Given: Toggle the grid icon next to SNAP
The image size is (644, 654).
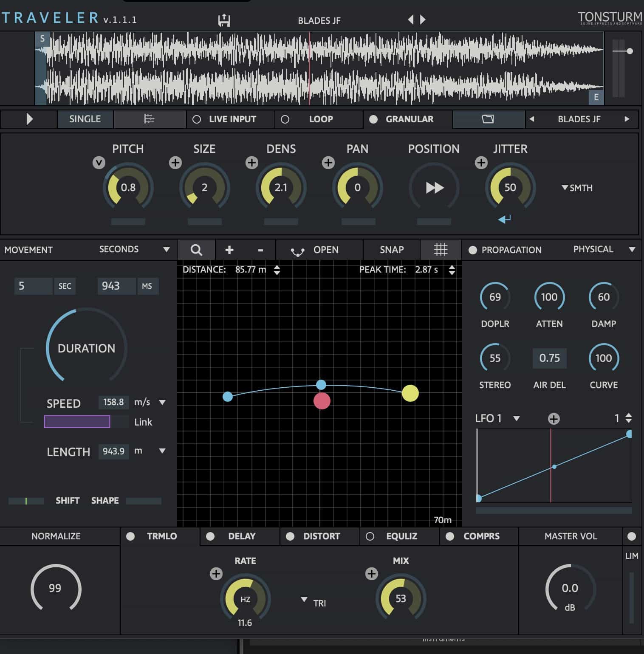Looking at the screenshot, I should [x=440, y=250].
